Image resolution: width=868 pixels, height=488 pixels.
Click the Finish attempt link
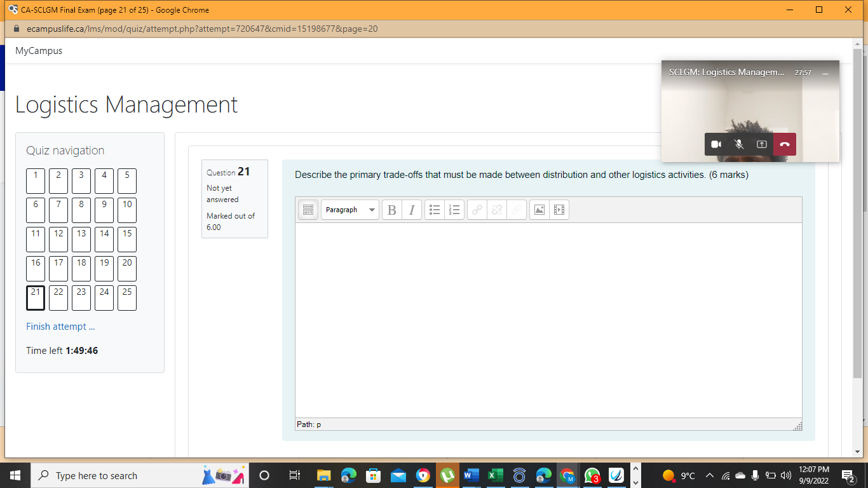point(60,327)
